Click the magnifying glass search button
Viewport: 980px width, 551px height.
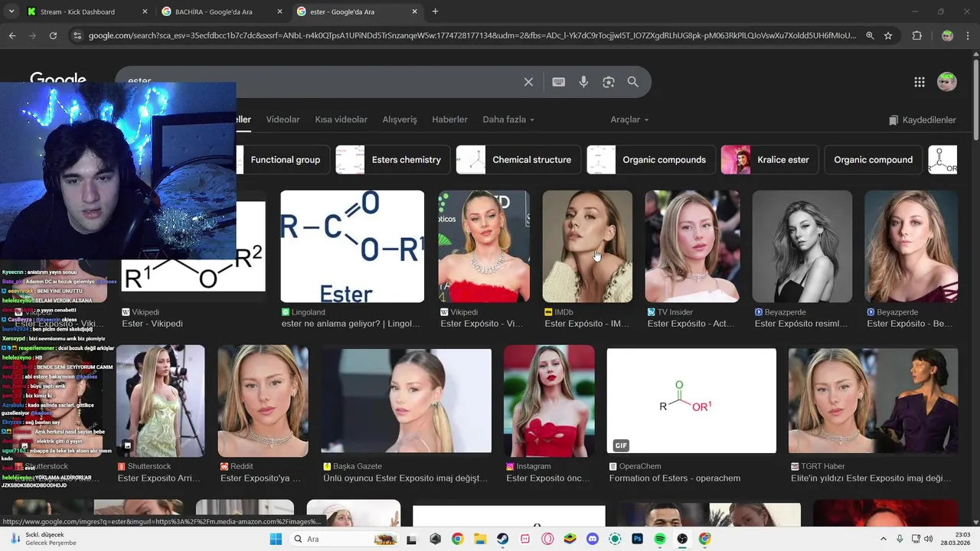coord(633,82)
